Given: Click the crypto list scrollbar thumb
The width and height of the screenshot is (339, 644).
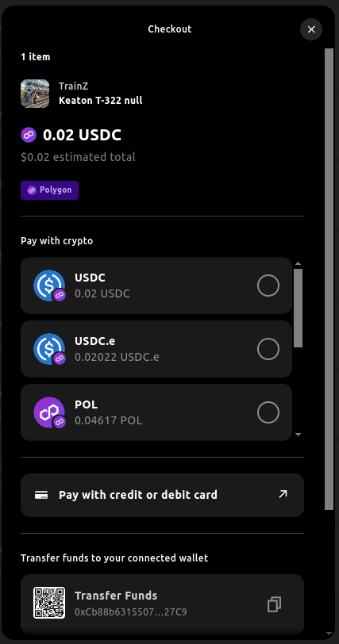Looking at the screenshot, I should (x=299, y=308).
